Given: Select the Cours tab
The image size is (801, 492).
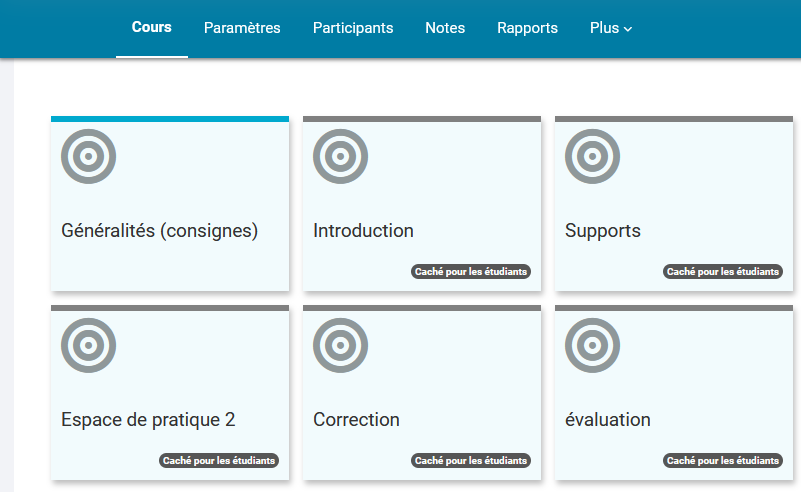Looking at the screenshot, I should pos(152,27).
